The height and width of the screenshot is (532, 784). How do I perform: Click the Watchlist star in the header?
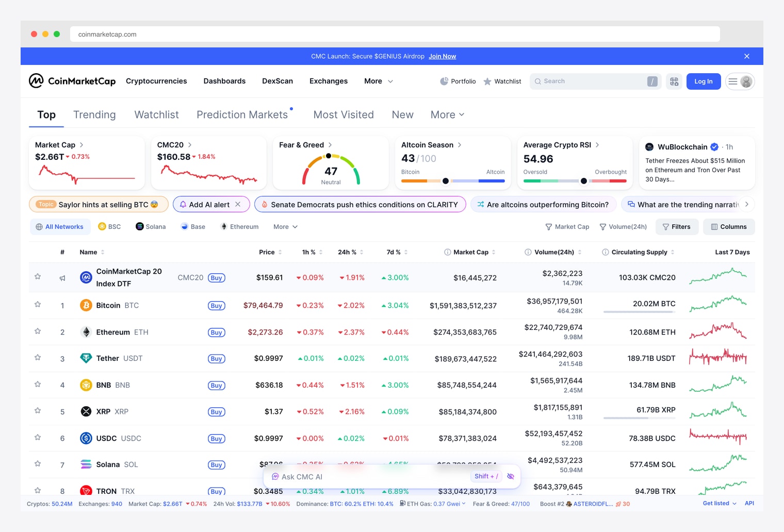487,81
